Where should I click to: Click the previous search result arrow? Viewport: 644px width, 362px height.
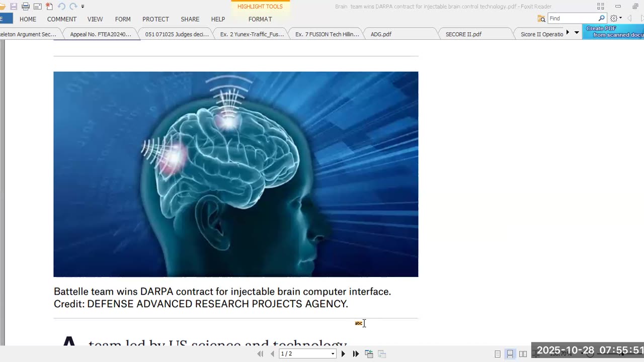click(629, 19)
